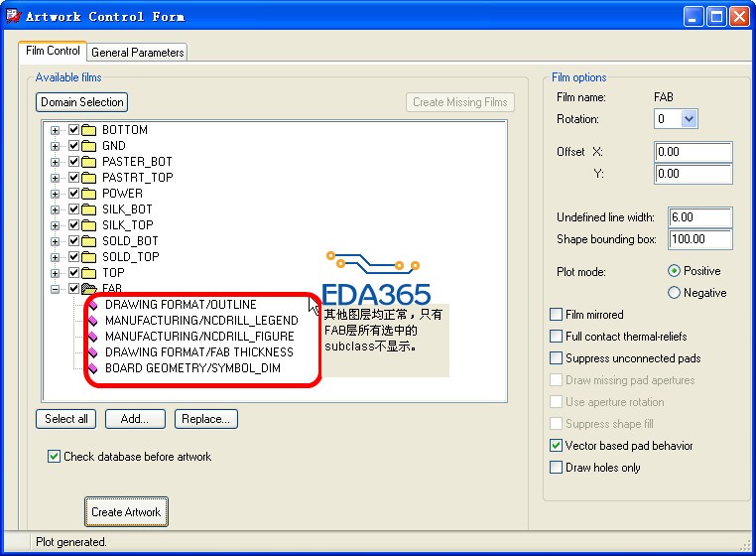The height and width of the screenshot is (556, 756).
Task: Click the BOTTOM film folder icon
Action: 88,130
